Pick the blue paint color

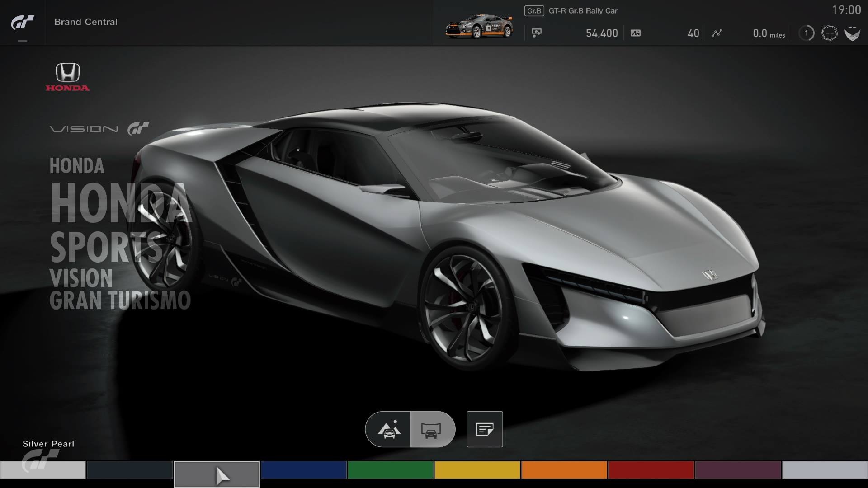303,470
